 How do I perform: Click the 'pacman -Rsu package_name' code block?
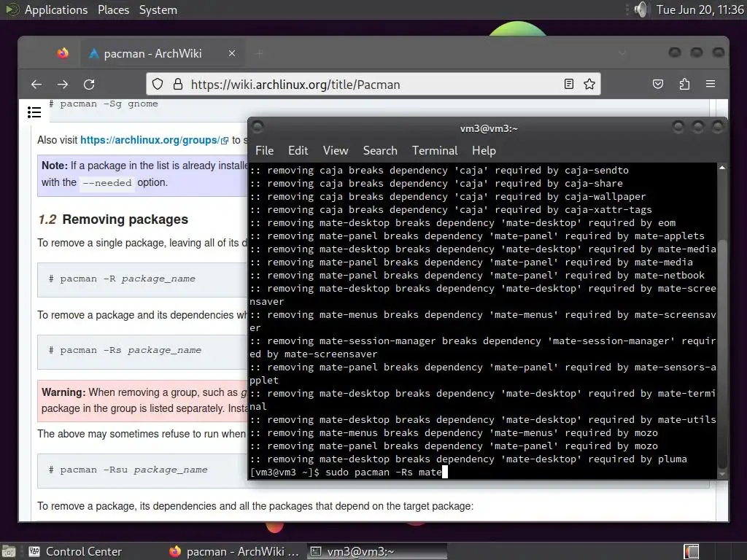point(143,470)
